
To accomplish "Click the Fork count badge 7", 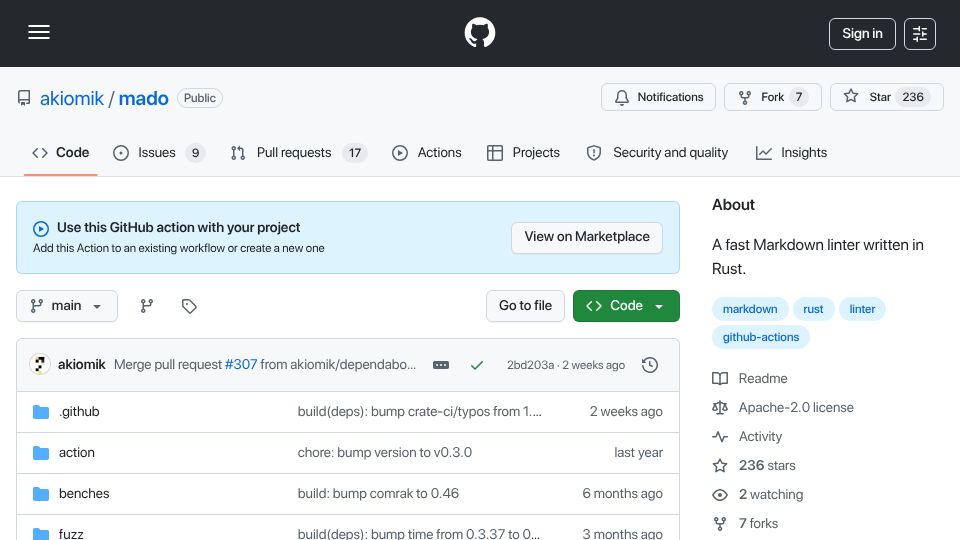I will 798,97.
